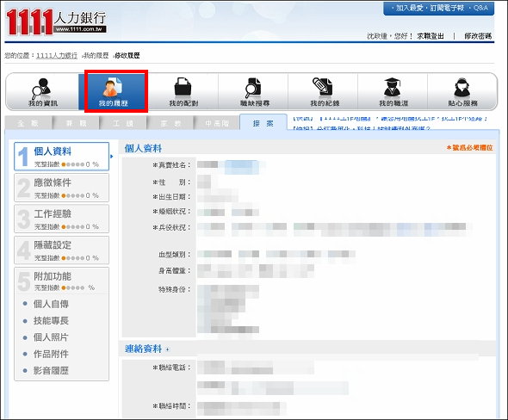Select the 我的履歷 resume icon
This screenshot has height=420, width=508.
pyautogui.click(x=113, y=91)
